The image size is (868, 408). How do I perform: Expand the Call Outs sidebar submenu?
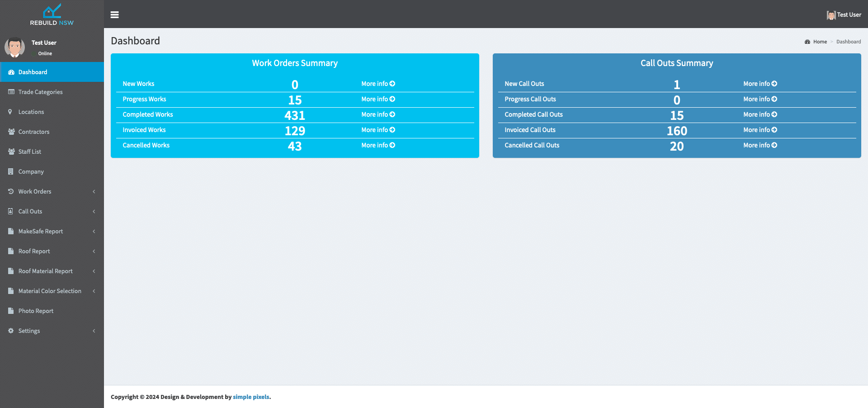[x=94, y=211]
